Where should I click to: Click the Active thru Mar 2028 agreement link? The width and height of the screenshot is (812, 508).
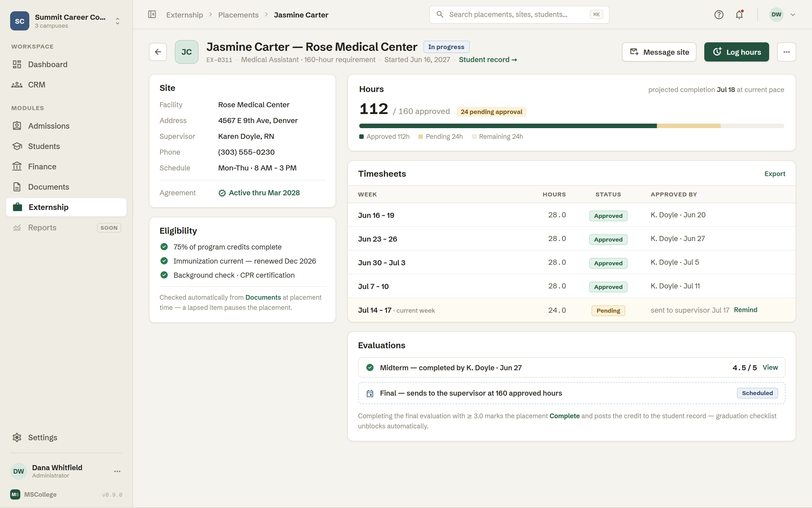pyautogui.click(x=264, y=192)
